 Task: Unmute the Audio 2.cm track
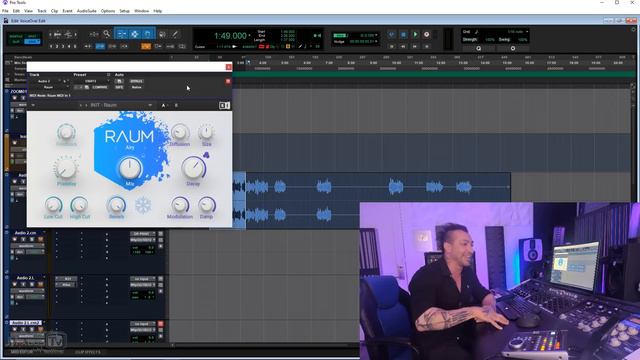(x=40, y=239)
